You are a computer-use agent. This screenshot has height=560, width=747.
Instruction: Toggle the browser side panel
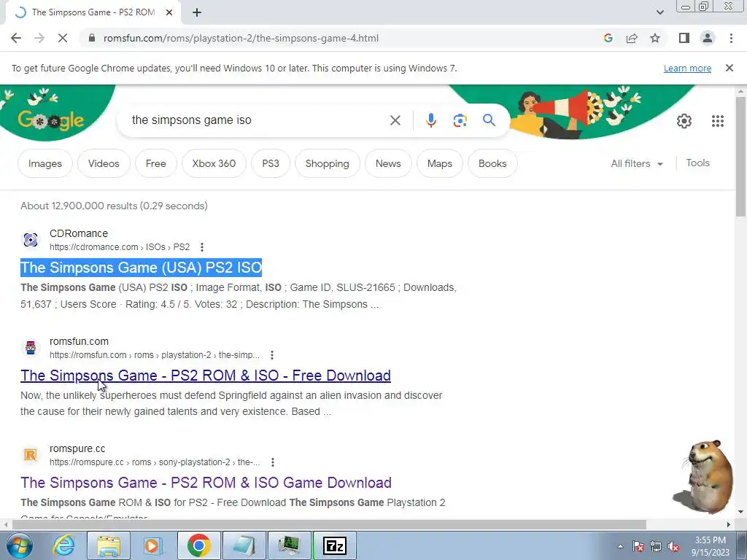click(684, 38)
